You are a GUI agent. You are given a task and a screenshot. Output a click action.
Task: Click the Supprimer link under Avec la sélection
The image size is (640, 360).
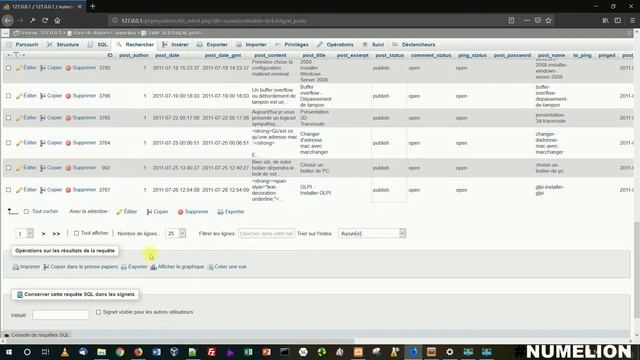point(193,212)
